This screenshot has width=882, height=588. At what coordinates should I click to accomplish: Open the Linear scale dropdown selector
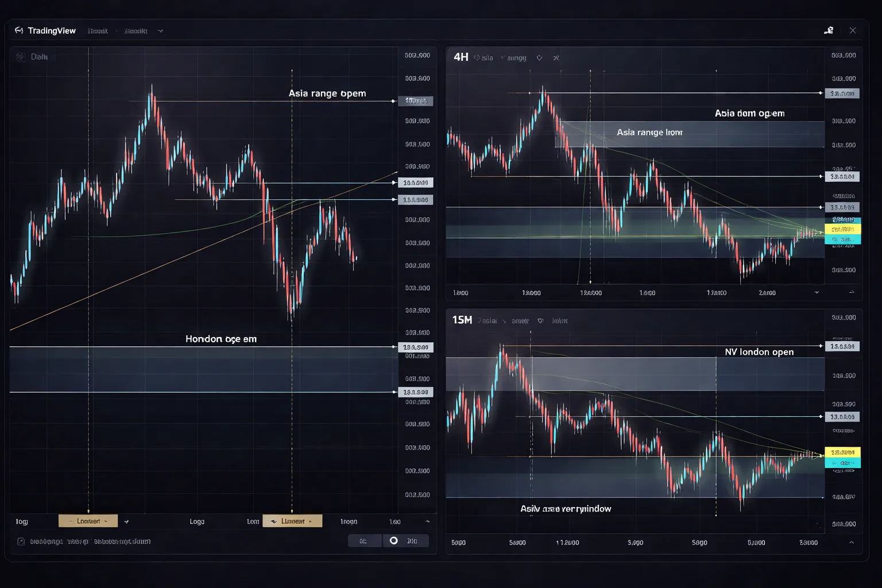292,521
